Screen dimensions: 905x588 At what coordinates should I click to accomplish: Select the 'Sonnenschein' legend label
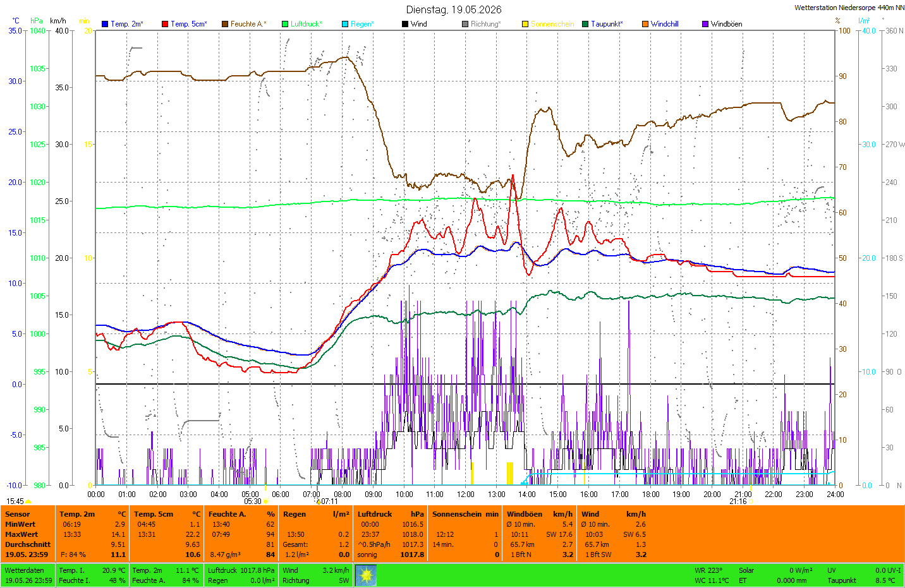pos(552,24)
